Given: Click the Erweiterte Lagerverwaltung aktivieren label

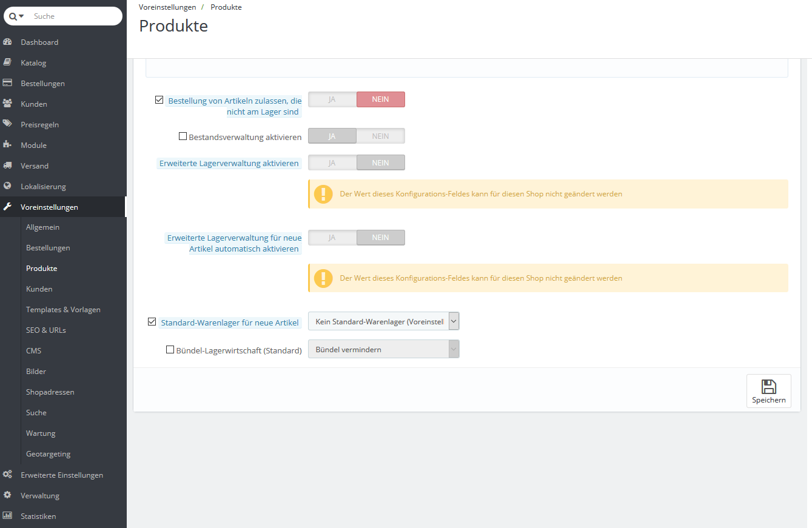Looking at the screenshot, I should [229, 163].
